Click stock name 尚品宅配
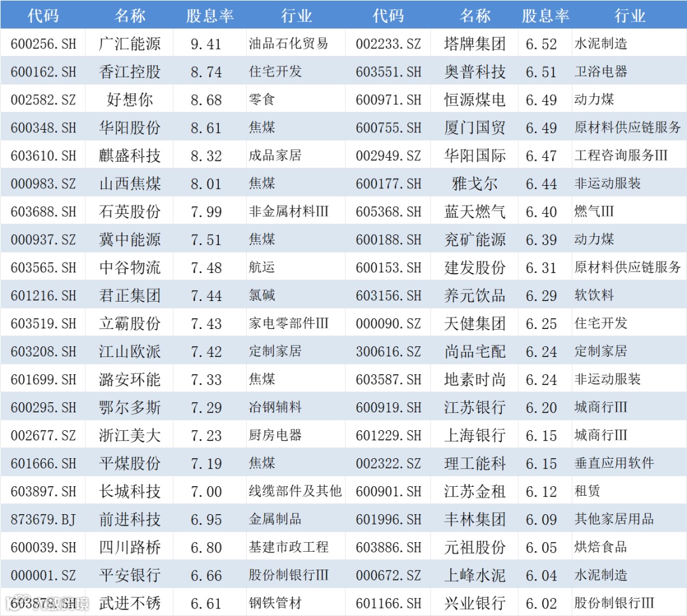 click(475, 352)
